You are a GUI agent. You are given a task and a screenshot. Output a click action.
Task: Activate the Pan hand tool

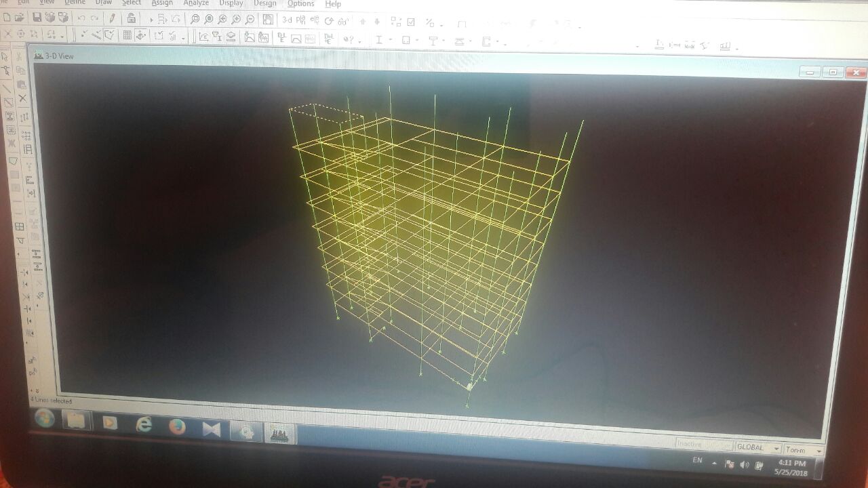(268, 20)
